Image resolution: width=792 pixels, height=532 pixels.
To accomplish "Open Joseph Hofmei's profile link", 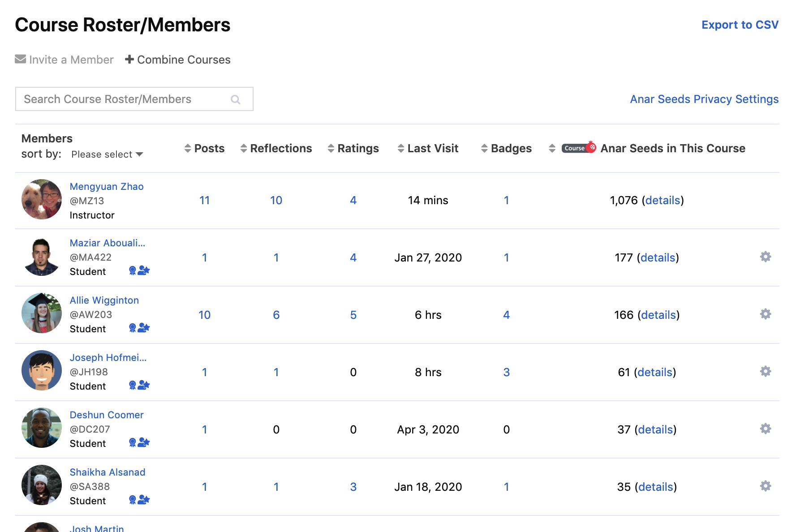I will click(x=108, y=357).
